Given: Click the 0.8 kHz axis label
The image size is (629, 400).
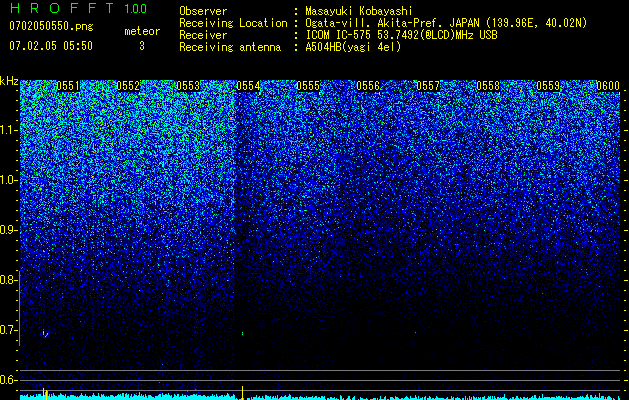Looking at the screenshot, I should tap(9, 280).
